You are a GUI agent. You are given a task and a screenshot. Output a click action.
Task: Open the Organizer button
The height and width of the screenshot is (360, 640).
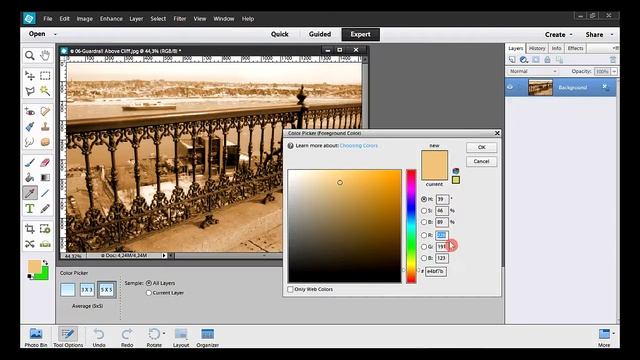(207, 337)
